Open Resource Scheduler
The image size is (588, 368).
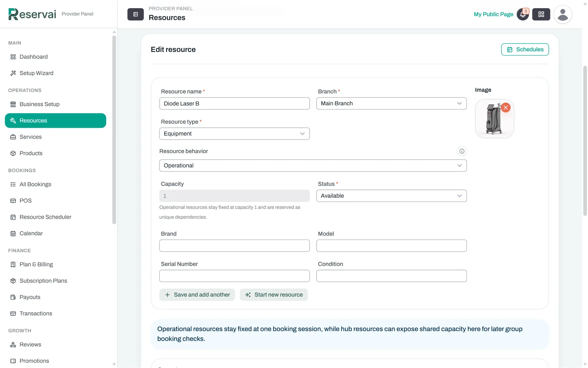point(56,217)
